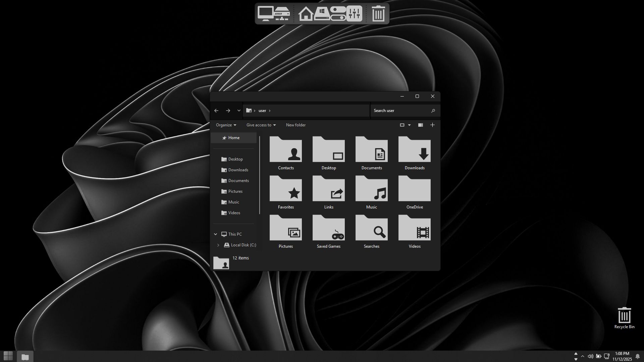This screenshot has height=362, width=644.
Task: Open the Organize dropdown menu
Action: pos(226,125)
